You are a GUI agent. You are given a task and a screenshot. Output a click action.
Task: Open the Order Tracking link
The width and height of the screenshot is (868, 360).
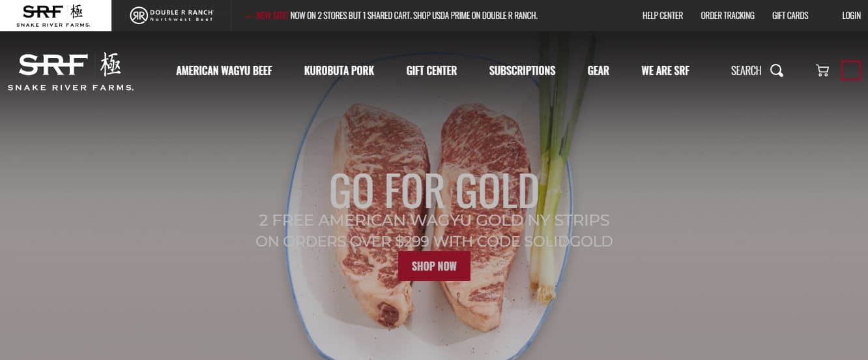coord(727,16)
